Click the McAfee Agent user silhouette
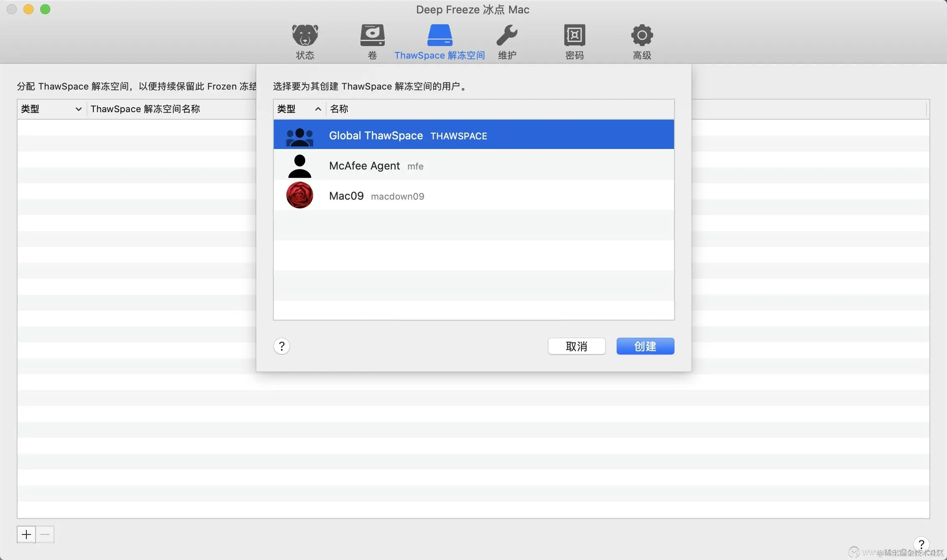Screen dimensions: 947x560 pyautogui.click(x=299, y=166)
